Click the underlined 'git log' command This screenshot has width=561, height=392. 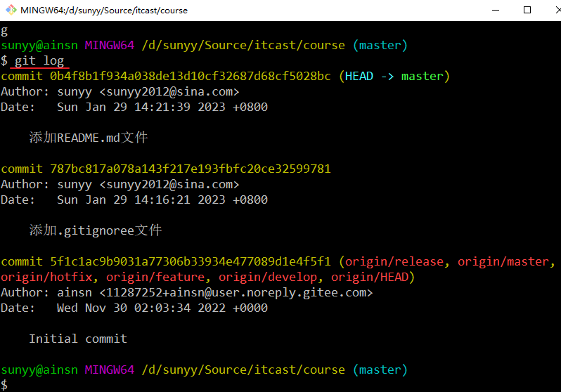pyautogui.click(x=39, y=60)
